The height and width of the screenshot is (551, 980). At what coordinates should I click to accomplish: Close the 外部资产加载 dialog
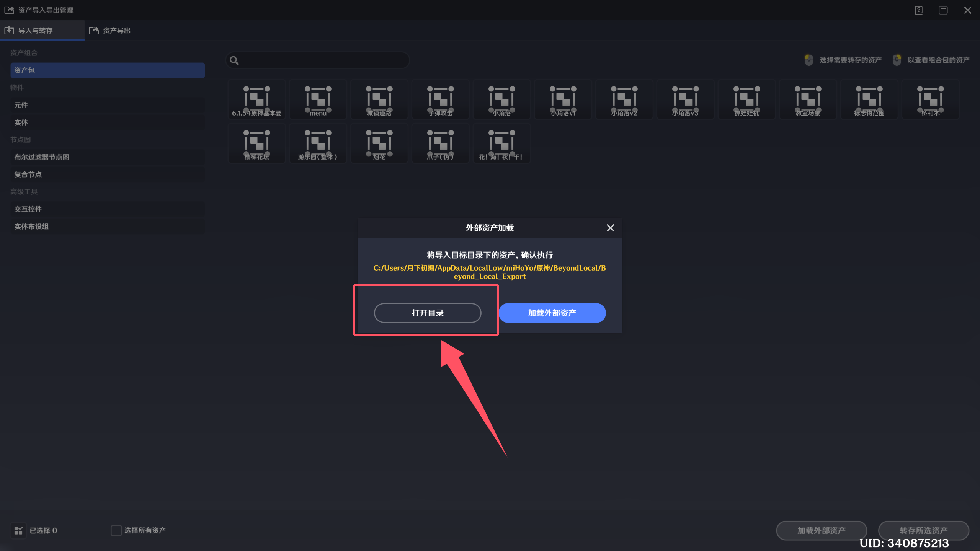pos(610,228)
